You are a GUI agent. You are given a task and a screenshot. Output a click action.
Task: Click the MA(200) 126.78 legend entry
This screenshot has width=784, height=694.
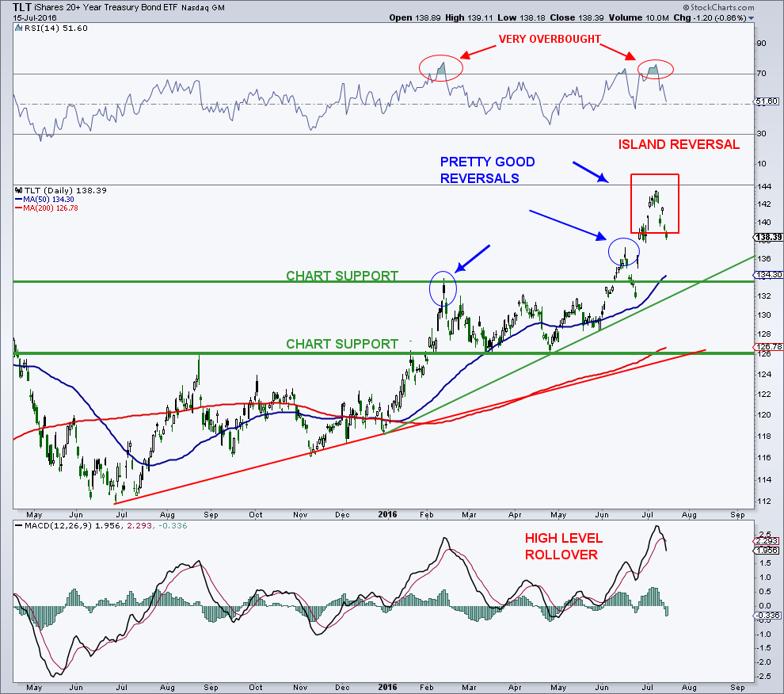(46, 208)
